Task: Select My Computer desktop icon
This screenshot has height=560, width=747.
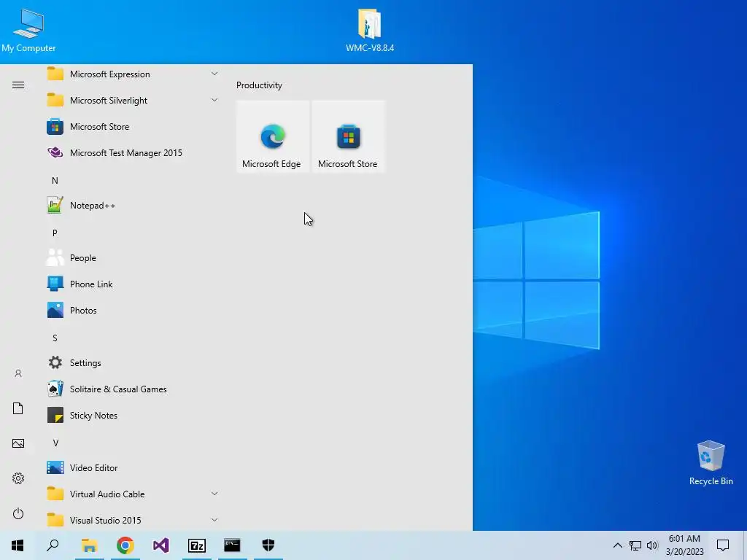Action: (x=28, y=30)
